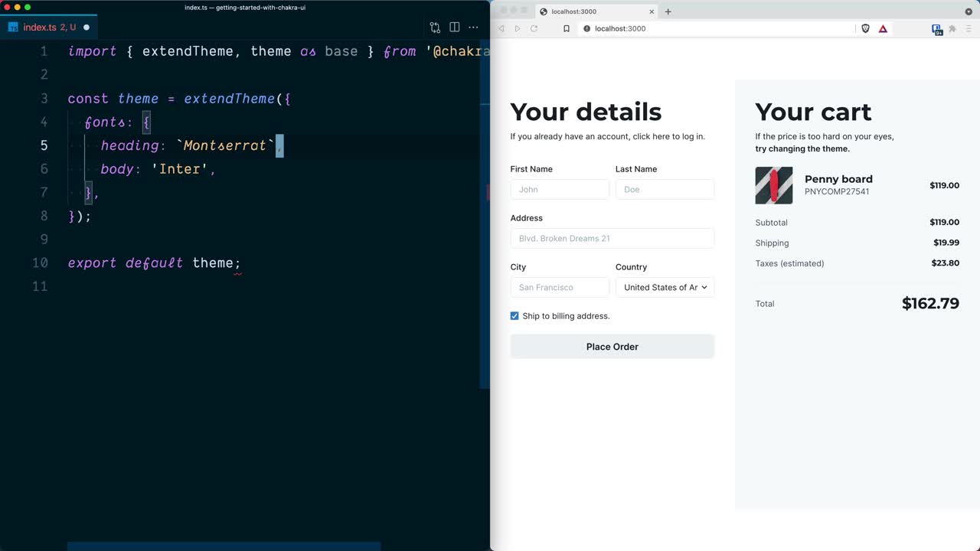
Task: Switch to the localhost:3000 browser tab
Action: (590, 11)
